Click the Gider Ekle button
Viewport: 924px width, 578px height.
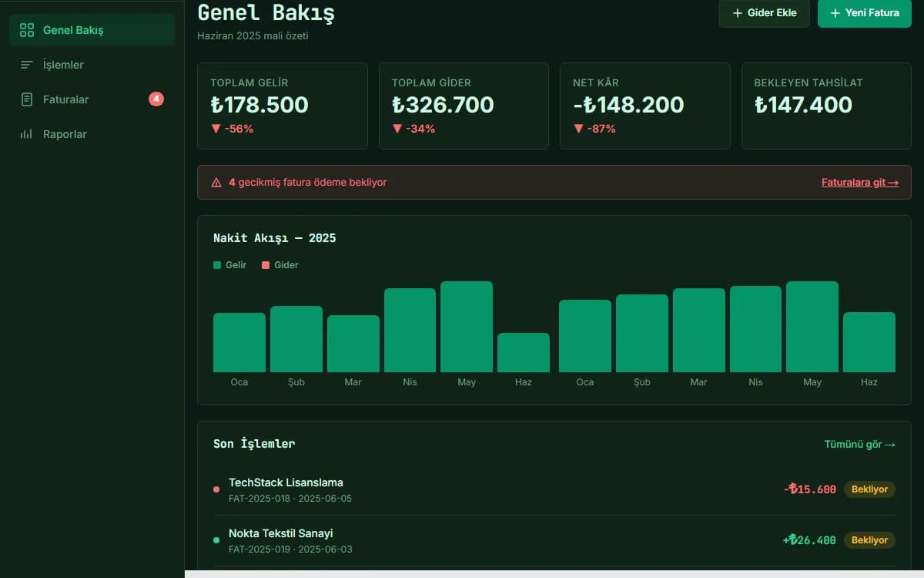tap(765, 13)
